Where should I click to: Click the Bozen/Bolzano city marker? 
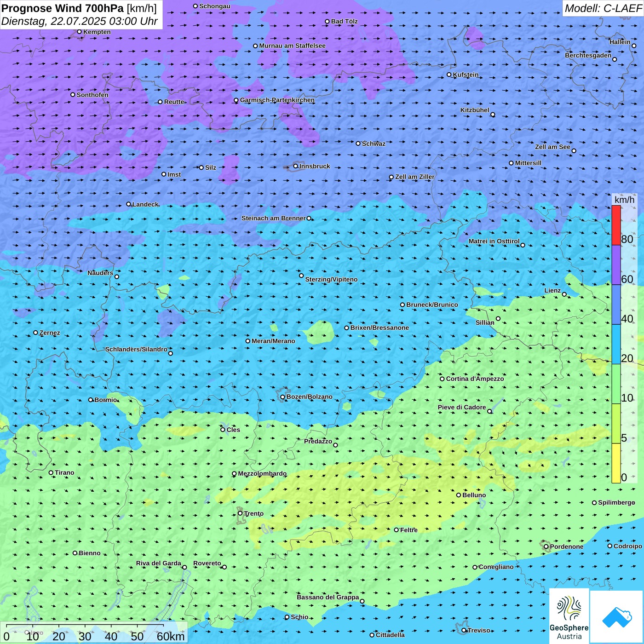[282, 397]
